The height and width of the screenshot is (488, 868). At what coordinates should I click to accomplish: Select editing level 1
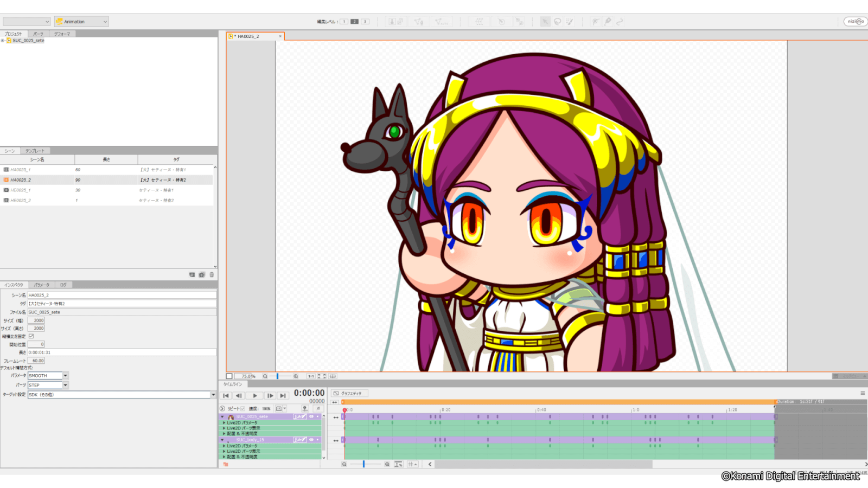coord(344,22)
